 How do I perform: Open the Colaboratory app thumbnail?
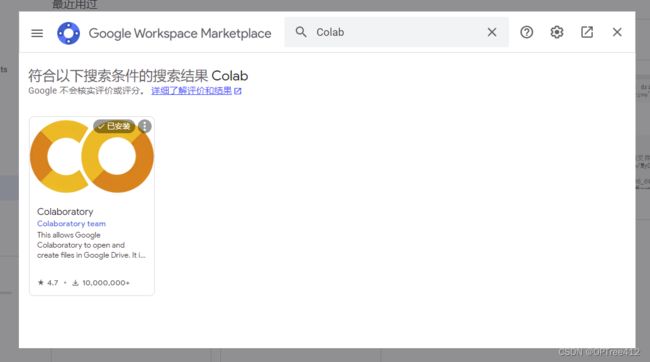92,157
